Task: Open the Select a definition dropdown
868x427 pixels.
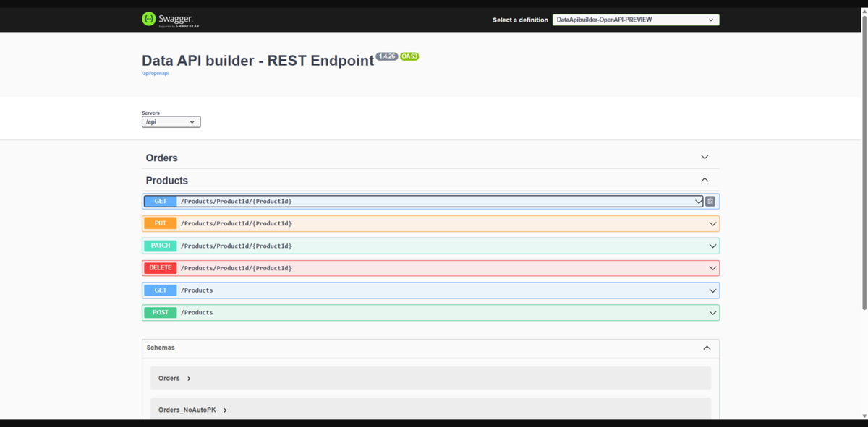Action: click(636, 20)
